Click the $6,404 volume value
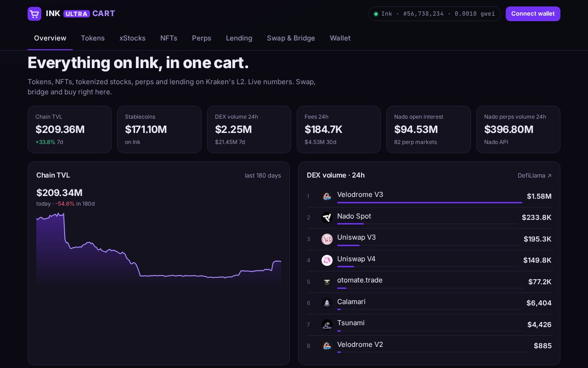The image size is (588, 368). [x=539, y=303]
